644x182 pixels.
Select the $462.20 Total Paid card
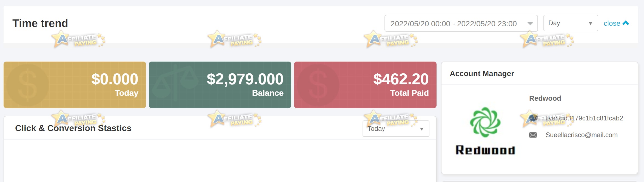coord(365,85)
